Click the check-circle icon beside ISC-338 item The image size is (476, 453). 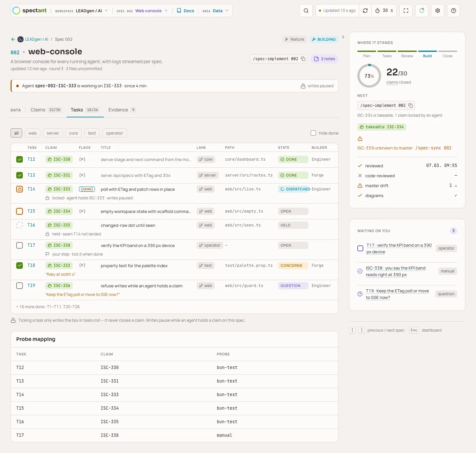[360, 271]
